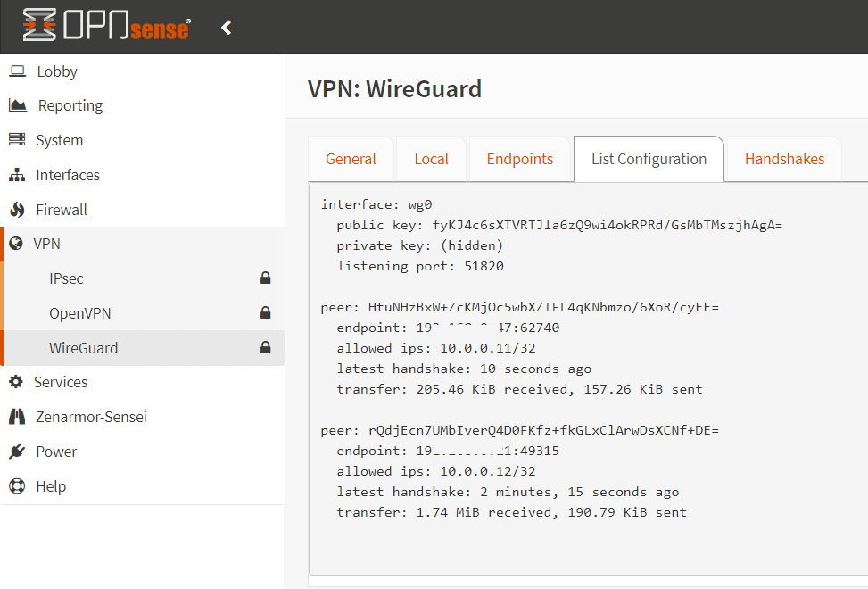868x589 pixels.
Task: Expand the Services menu
Action: coord(60,382)
